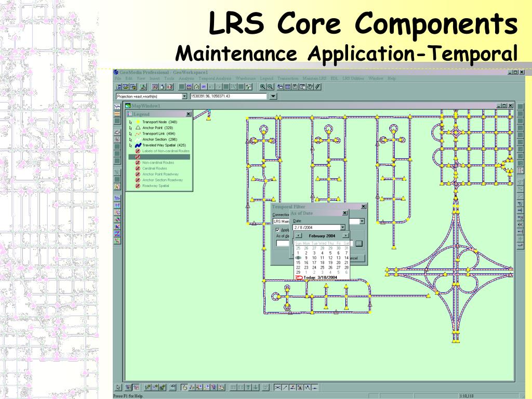532x399 pixels.
Task: Click the Zoom Out magnifier icon
Action: [270, 87]
